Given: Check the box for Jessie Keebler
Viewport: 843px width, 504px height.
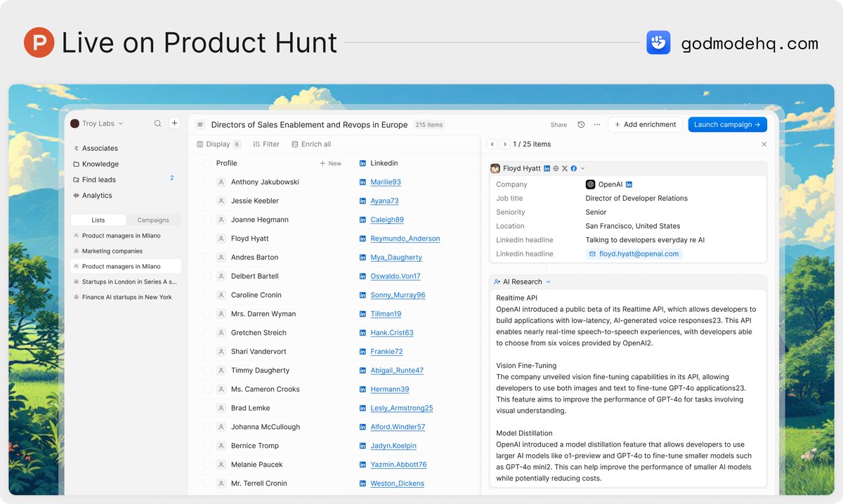Looking at the screenshot, I should 207,201.
